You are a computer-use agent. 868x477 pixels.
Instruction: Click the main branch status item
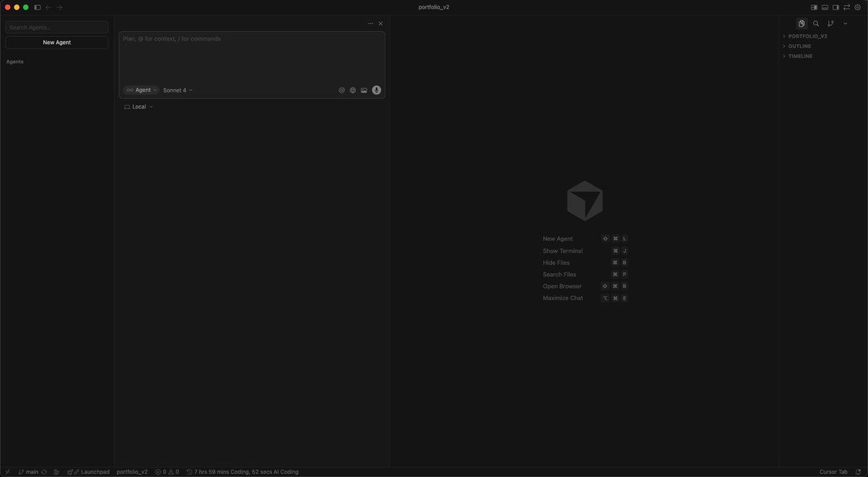tap(28, 472)
